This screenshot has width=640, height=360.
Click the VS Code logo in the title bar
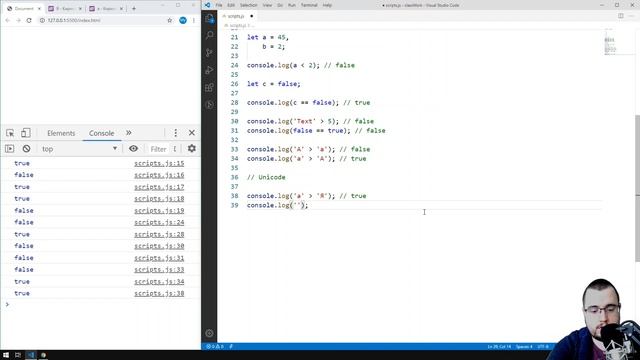click(207, 5)
